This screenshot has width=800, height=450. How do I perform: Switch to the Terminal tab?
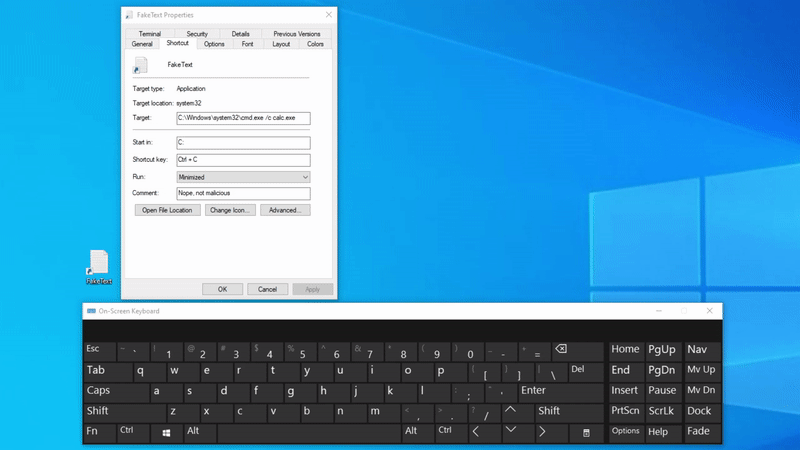point(150,34)
